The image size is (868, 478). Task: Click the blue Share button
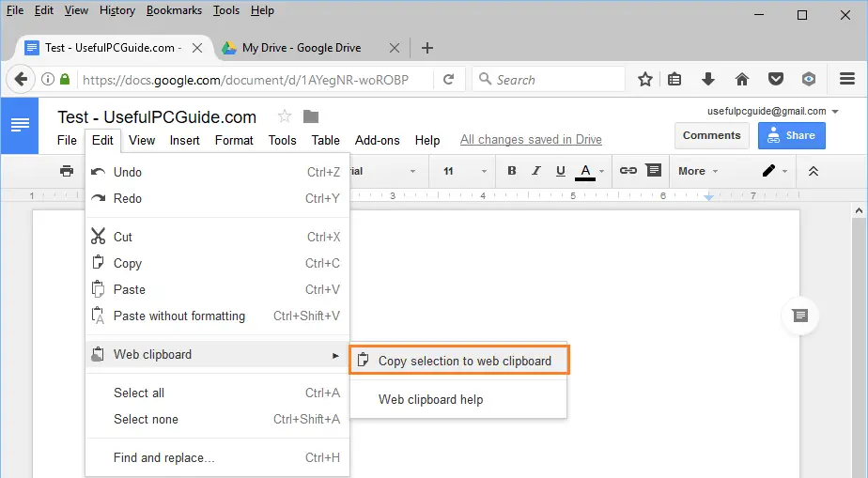click(791, 135)
